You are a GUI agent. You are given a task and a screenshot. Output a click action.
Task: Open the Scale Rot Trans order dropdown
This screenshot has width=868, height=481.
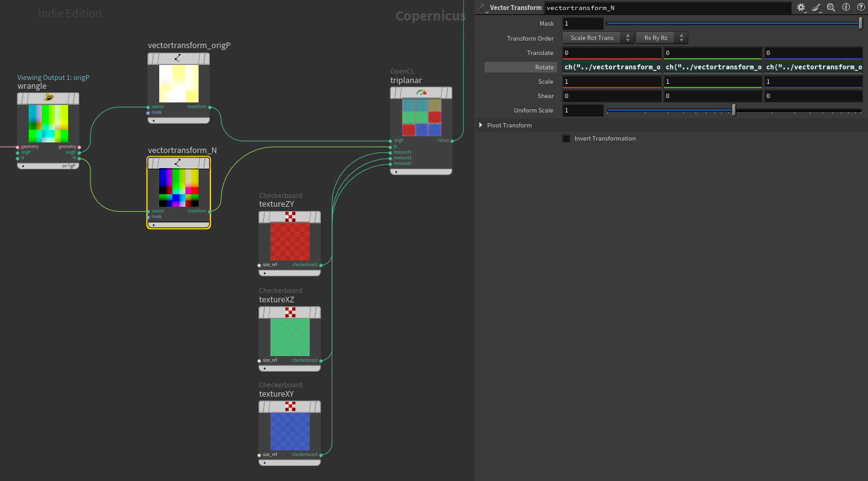598,38
